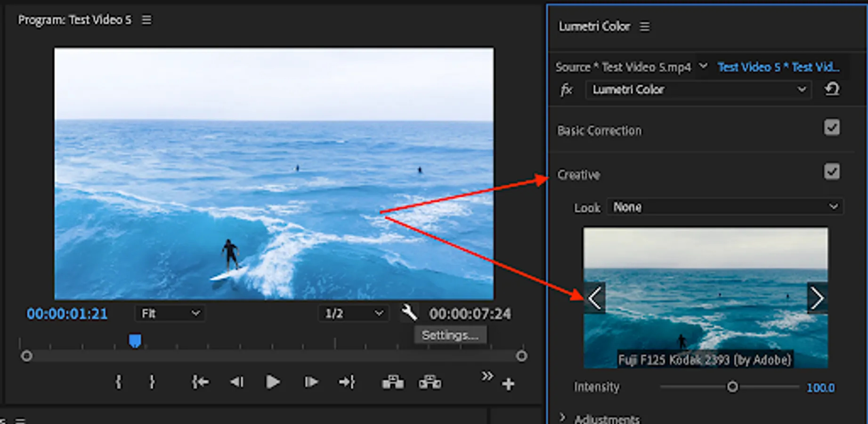
Task: Click the Intensity value 100.0
Action: pos(820,388)
